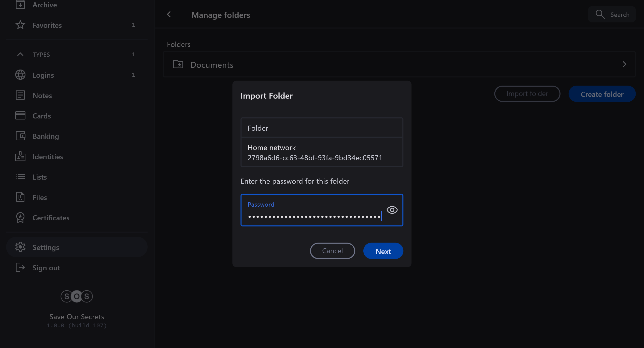
Task: Collapse the TYPES section chevron
Action: (20, 54)
